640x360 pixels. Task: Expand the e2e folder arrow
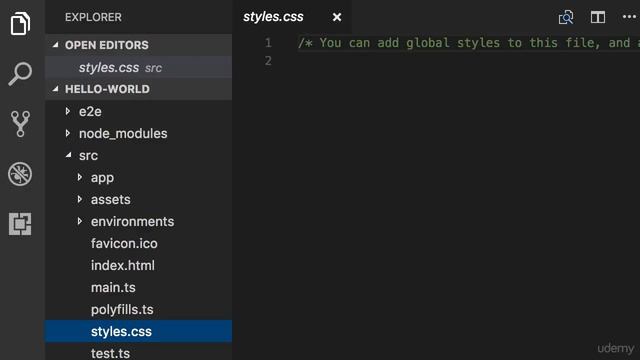tap(68, 111)
